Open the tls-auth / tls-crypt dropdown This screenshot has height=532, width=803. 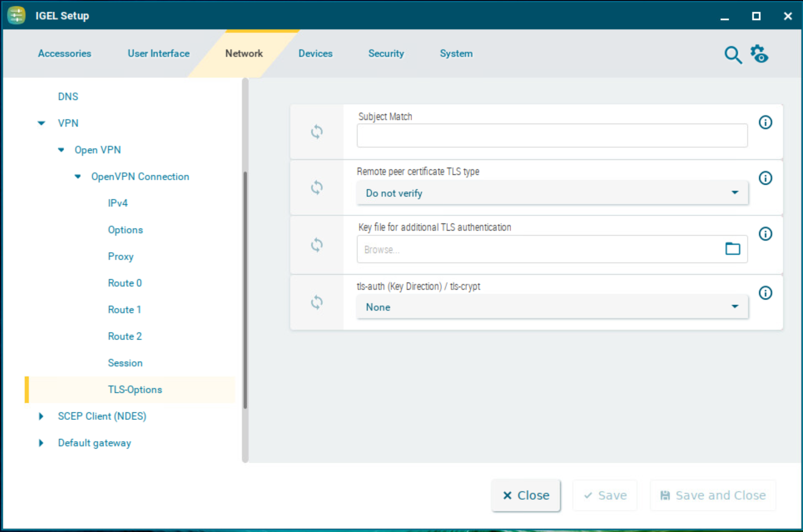click(552, 307)
